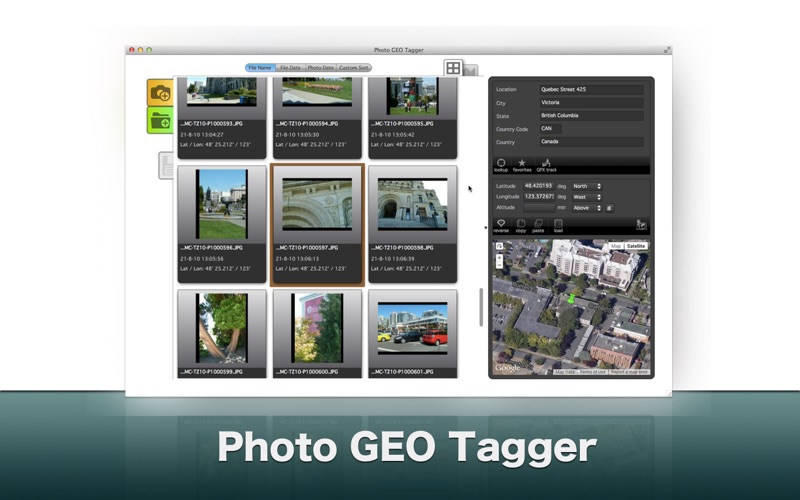800x500 pixels.
Task: Click the Latitude value field
Action: click(x=539, y=186)
